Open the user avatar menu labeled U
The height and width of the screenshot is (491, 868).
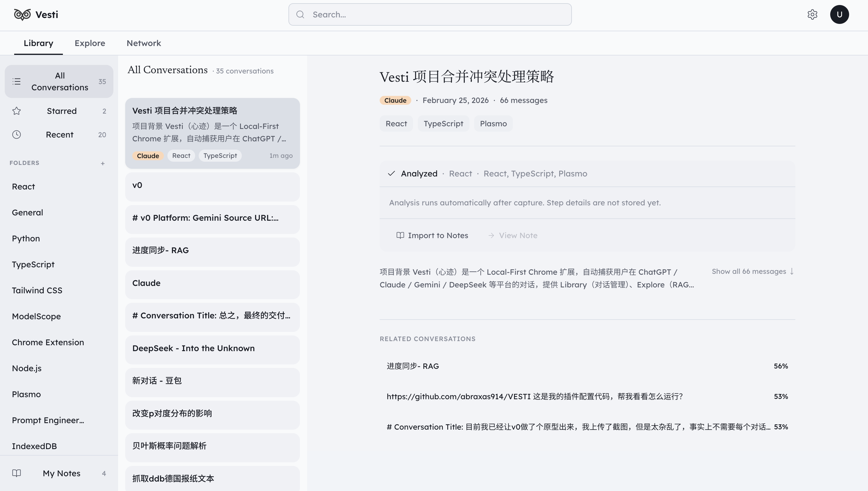(839, 14)
